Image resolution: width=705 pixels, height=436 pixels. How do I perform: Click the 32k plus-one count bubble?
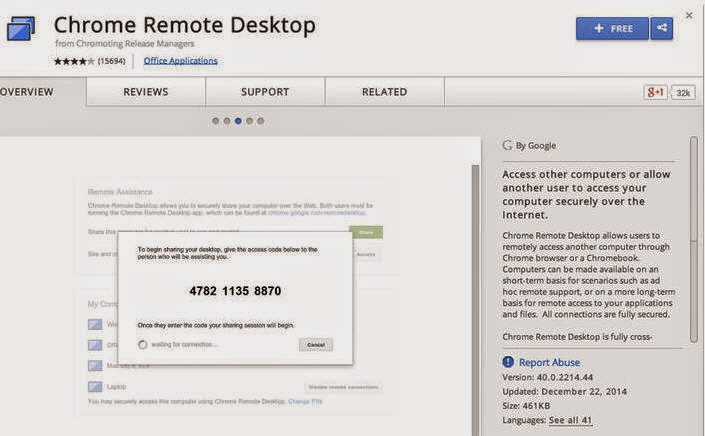[683, 93]
